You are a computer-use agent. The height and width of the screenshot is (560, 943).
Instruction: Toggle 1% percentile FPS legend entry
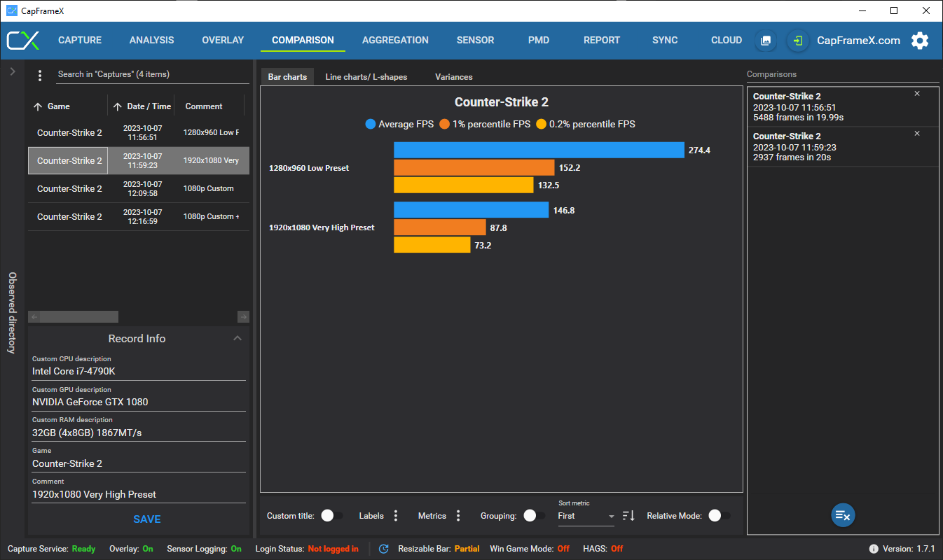485,125
